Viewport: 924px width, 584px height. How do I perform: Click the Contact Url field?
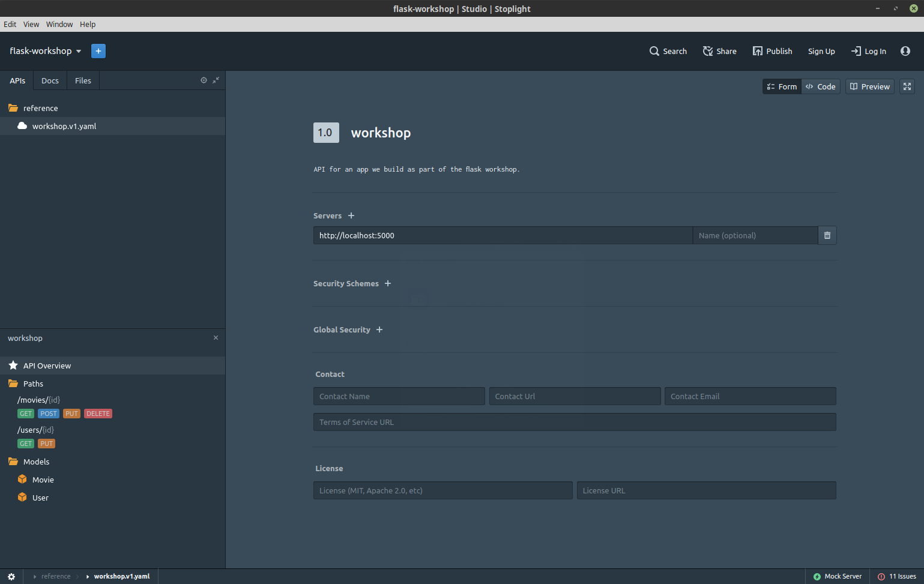pyautogui.click(x=575, y=396)
